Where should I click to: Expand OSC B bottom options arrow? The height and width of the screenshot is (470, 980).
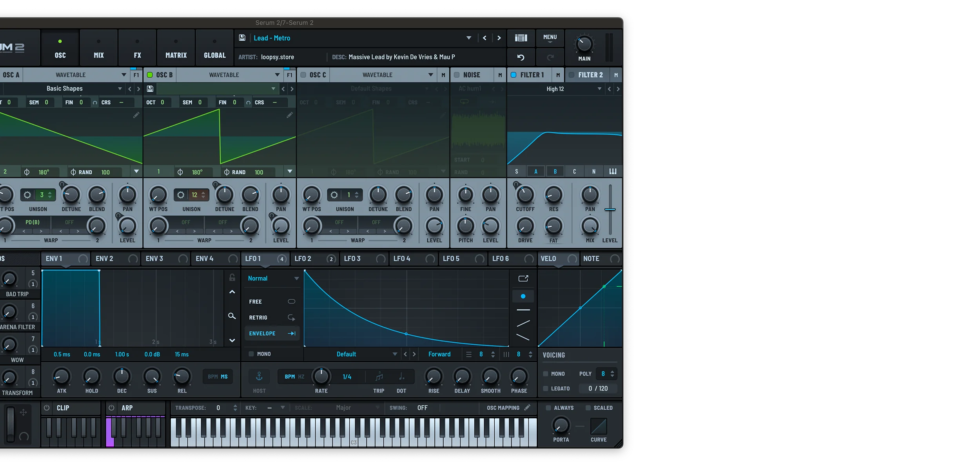(290, 172)
